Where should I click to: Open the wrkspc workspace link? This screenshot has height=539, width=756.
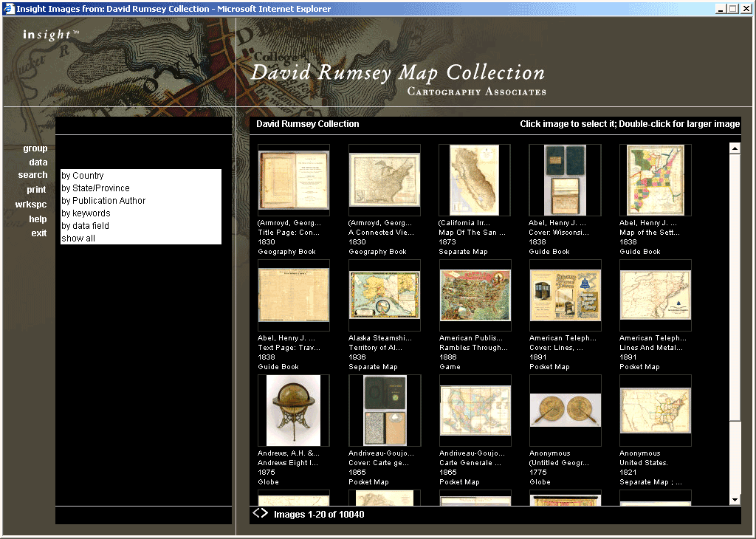click(x=31, y=205)
